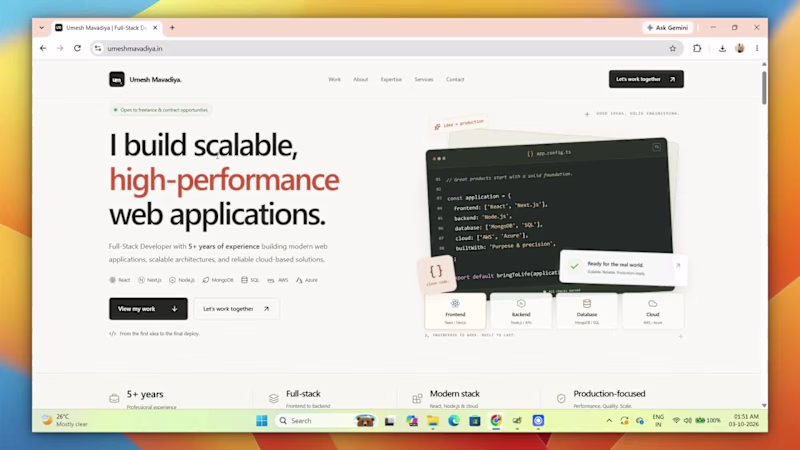Viewport: 800px width, 450px height.
Task: Click the Backend card in hero
Action: [521, 311]
